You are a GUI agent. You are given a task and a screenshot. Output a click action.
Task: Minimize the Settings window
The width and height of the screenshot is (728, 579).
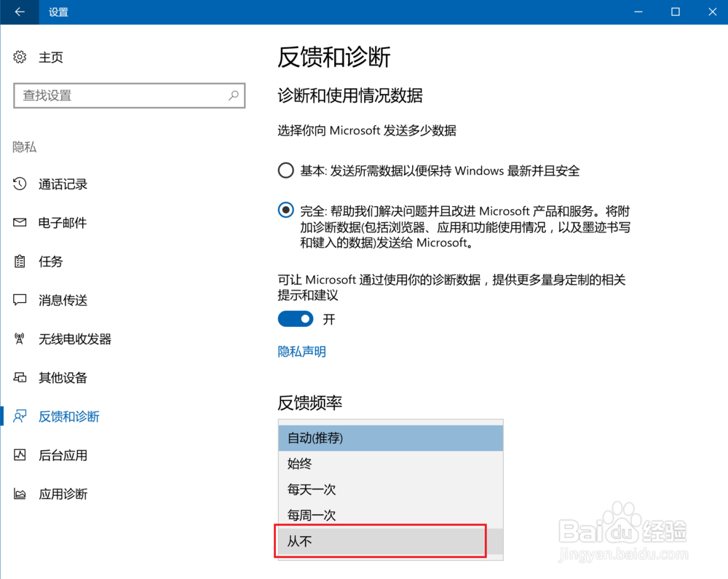pos(638,12)
